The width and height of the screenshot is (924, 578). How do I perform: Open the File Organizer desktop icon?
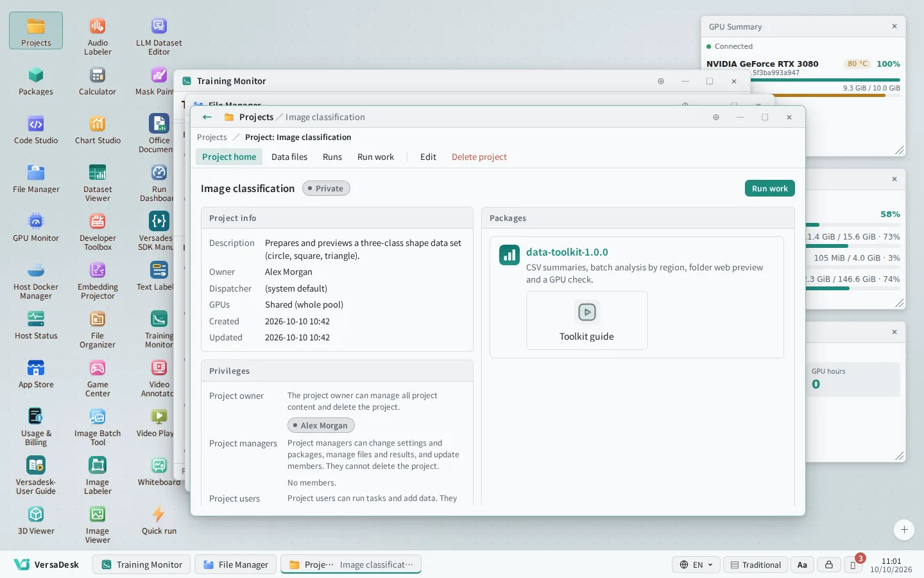[x=98, y=329]
